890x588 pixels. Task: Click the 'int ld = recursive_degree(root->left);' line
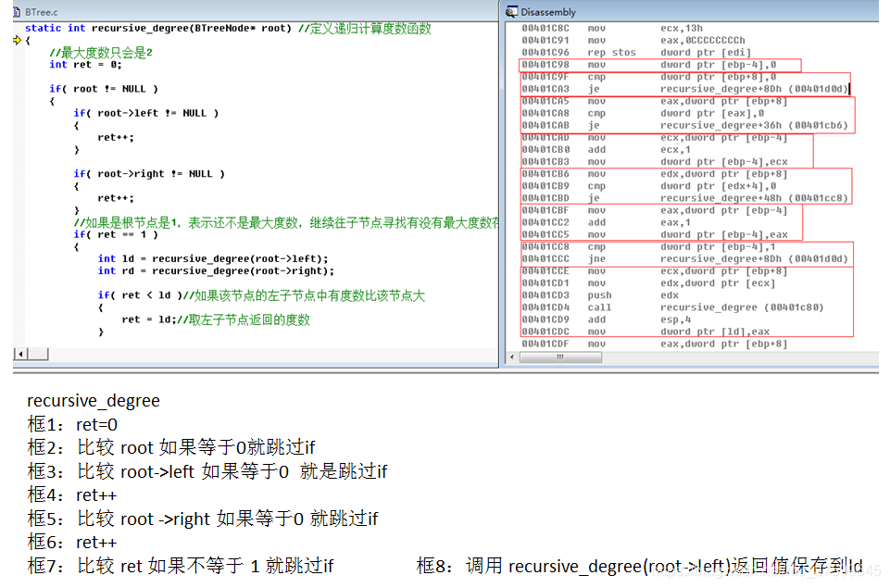coord(213,258)
